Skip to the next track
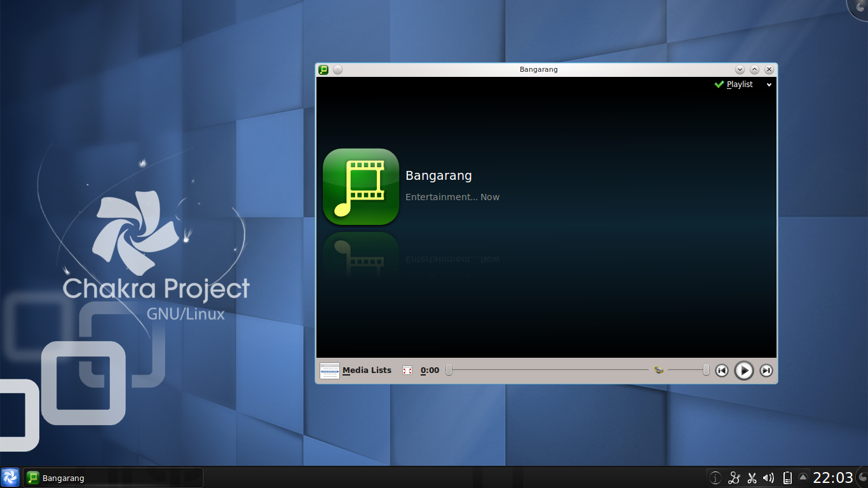 click(766, 370)
